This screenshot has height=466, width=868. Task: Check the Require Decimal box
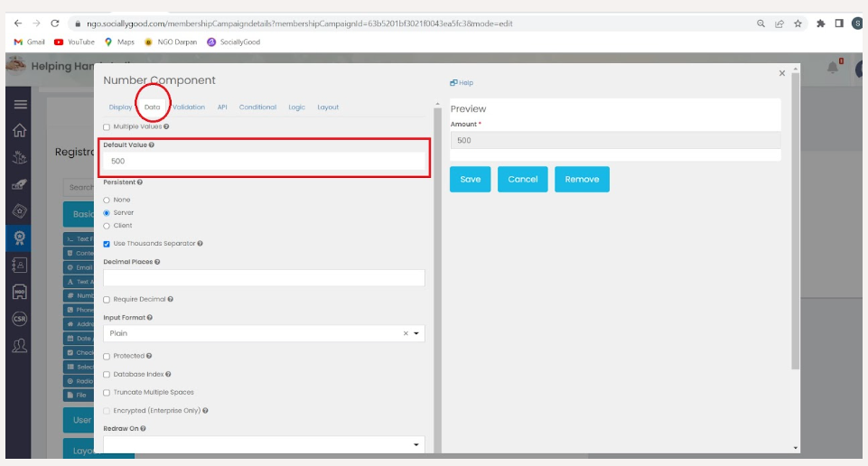[x=107, y=300]
